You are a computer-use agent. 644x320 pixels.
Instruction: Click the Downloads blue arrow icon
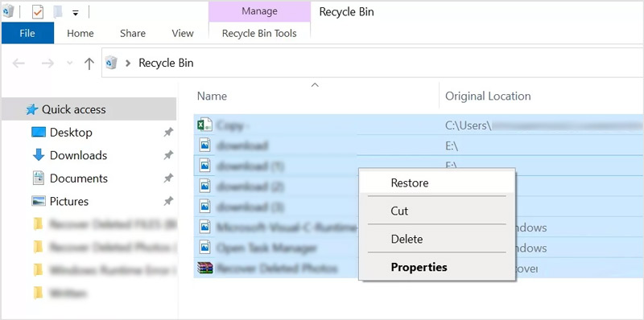click(39, 154)
